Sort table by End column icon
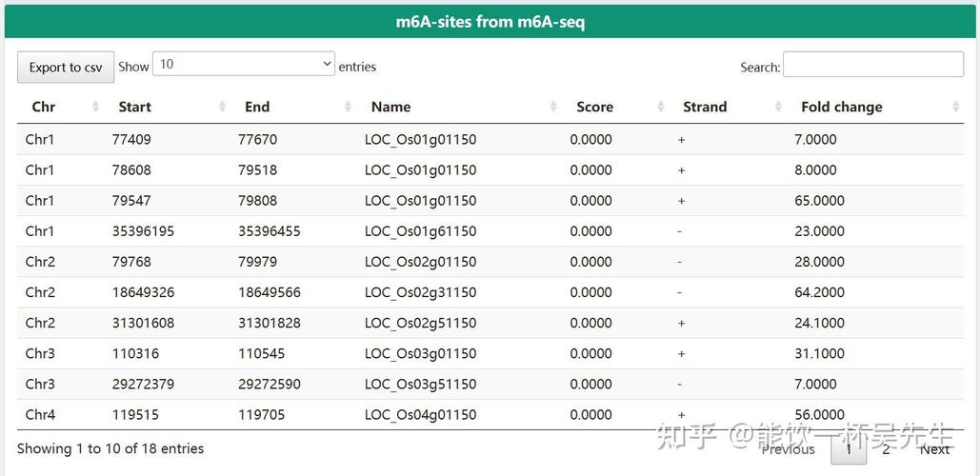Screen dimensions: 980x476 pos(349,107)
